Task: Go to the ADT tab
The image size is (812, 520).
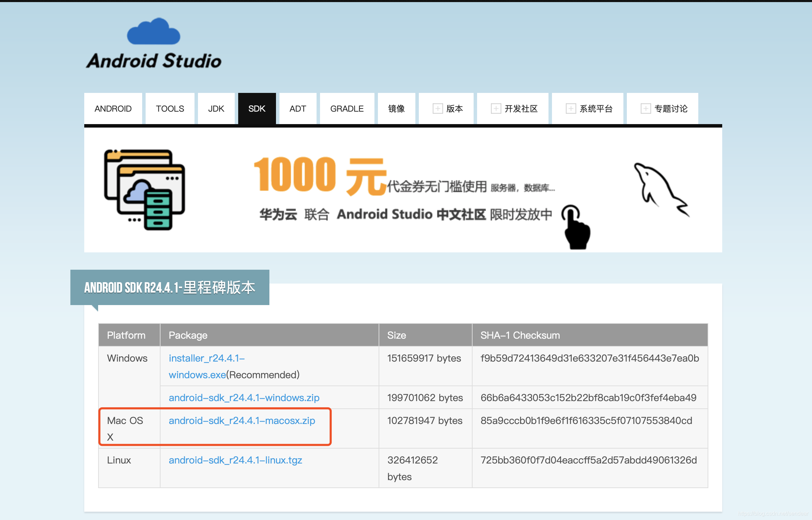Action: pyautogui.click(x=298, y=109)
